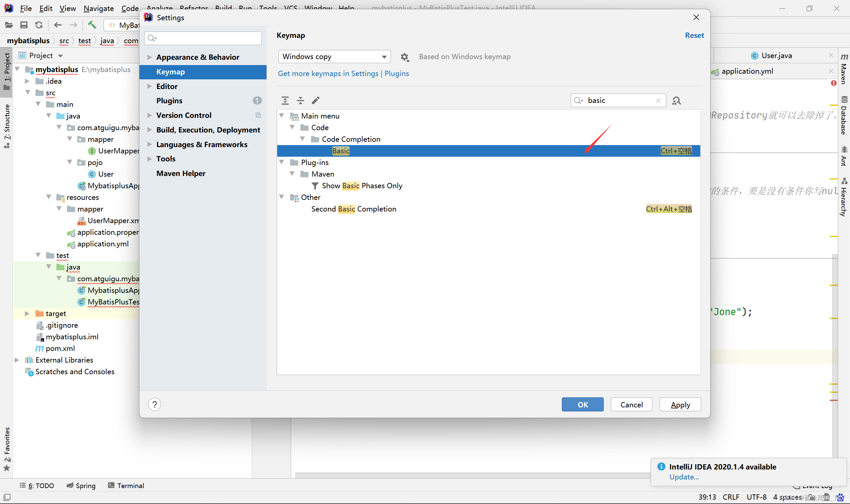Viewport: 850px width, 504px height.
Task: Select the Plugins settings item
Action: (203, 101)
